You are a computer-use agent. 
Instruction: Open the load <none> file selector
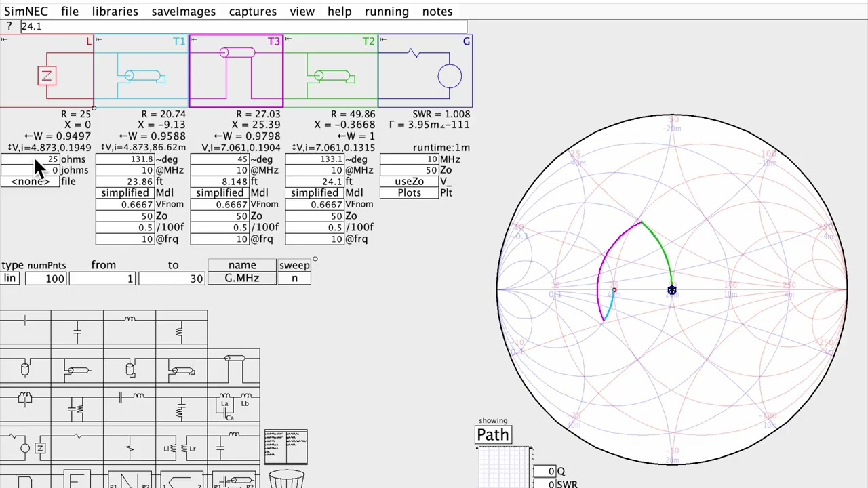(30, 182)
